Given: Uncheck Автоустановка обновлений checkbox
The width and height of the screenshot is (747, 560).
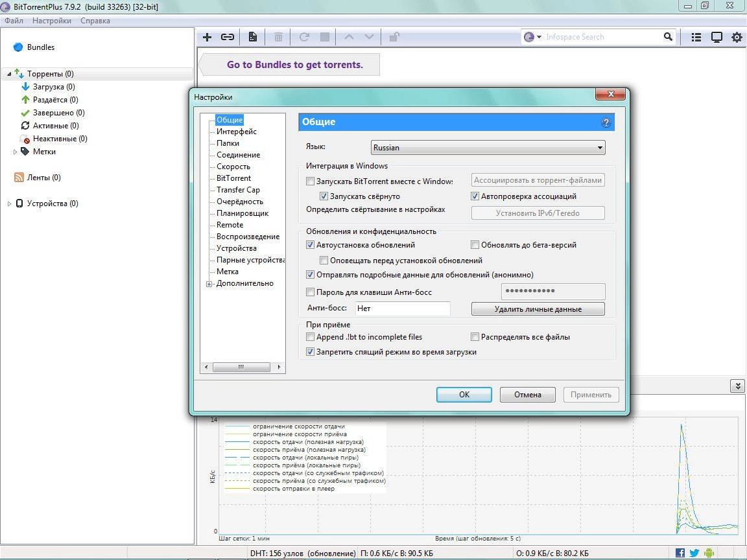Looking at the screenshot, I should (310, 245).
